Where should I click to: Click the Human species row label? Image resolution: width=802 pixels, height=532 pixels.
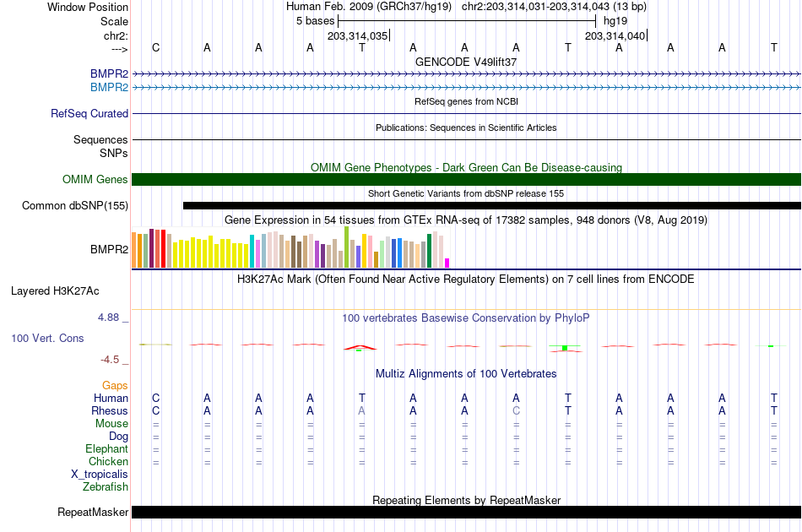click(x=111, y=398)
